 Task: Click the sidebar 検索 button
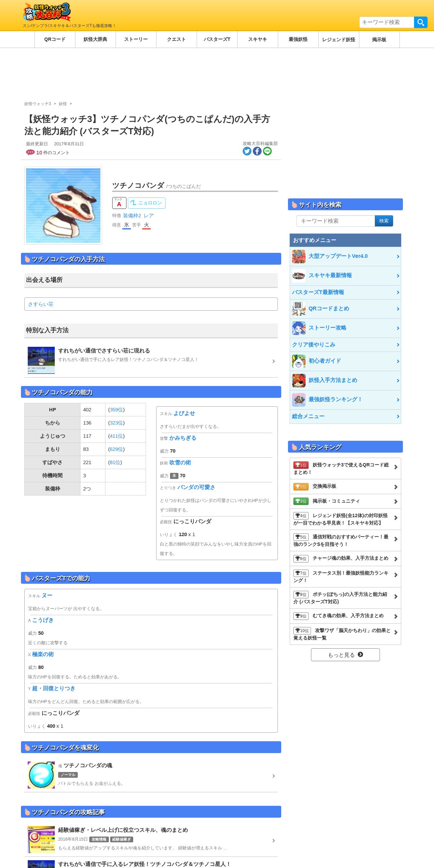pos(384,221)
